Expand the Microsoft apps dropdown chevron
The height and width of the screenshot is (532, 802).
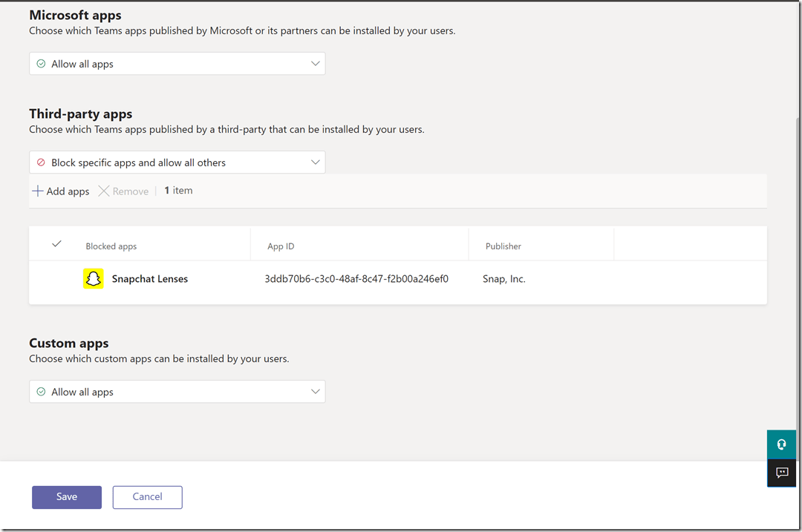click(x=315, y=64)
